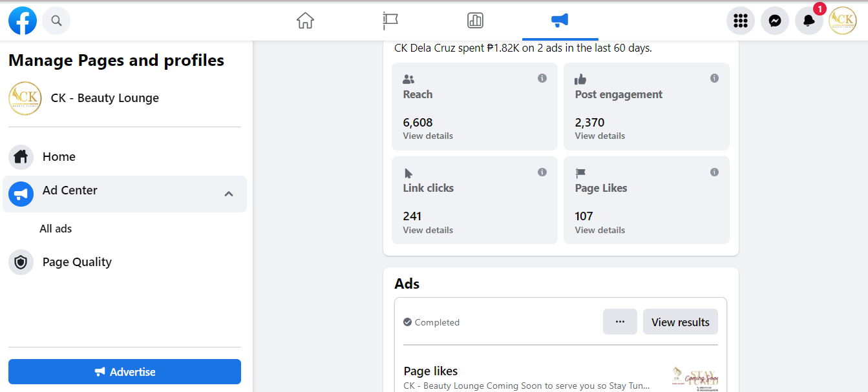Collapse the Ad Center chevron
Viewport: 868px width, 392px height.
click(229, 194)
